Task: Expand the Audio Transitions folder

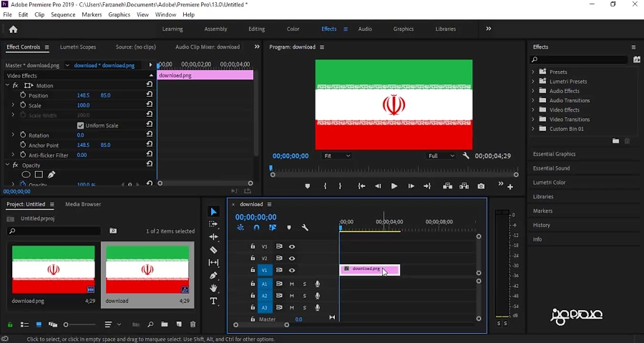Action: coord(533,100)
